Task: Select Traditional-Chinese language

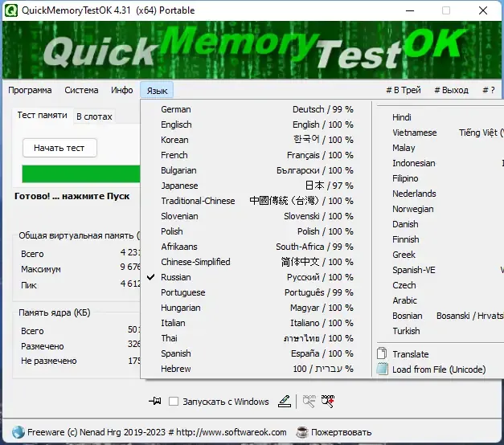Action: tap(256, 201)
